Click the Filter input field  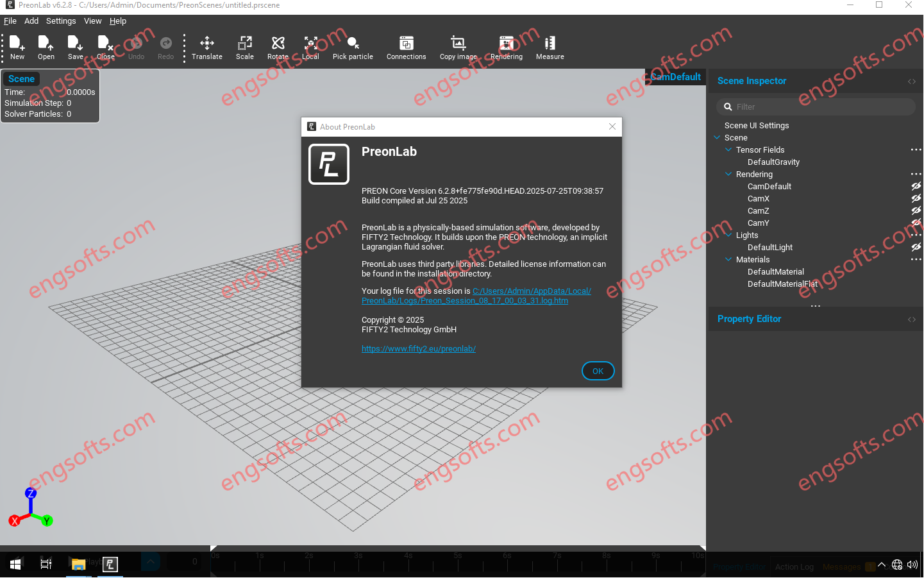[x=816, y=107]
